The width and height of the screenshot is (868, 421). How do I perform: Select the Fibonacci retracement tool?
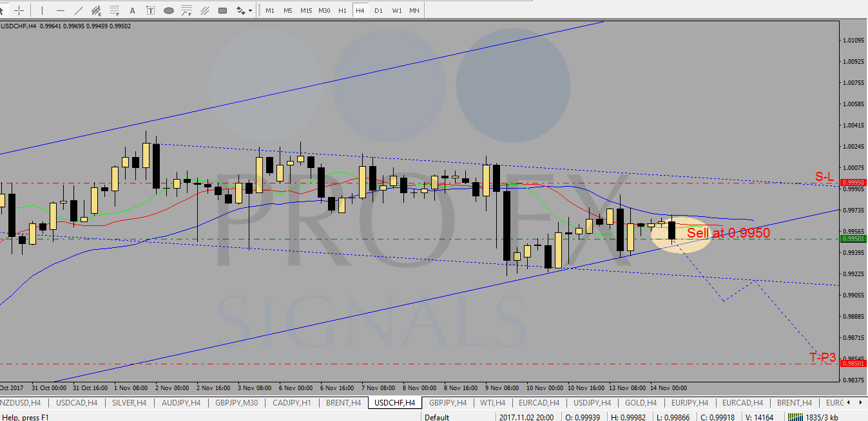pyautogui.click(x=115, y=10)
